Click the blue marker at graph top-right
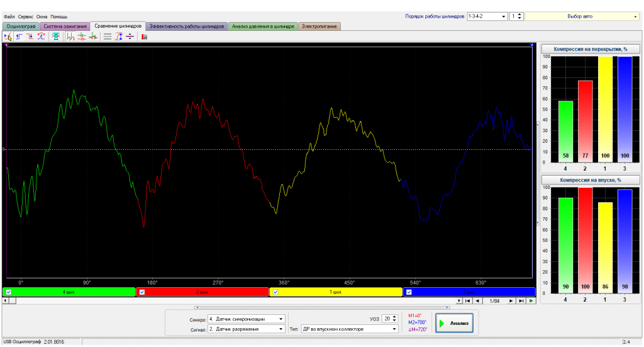This screenshot has width=644, height=347. (532, 45)
